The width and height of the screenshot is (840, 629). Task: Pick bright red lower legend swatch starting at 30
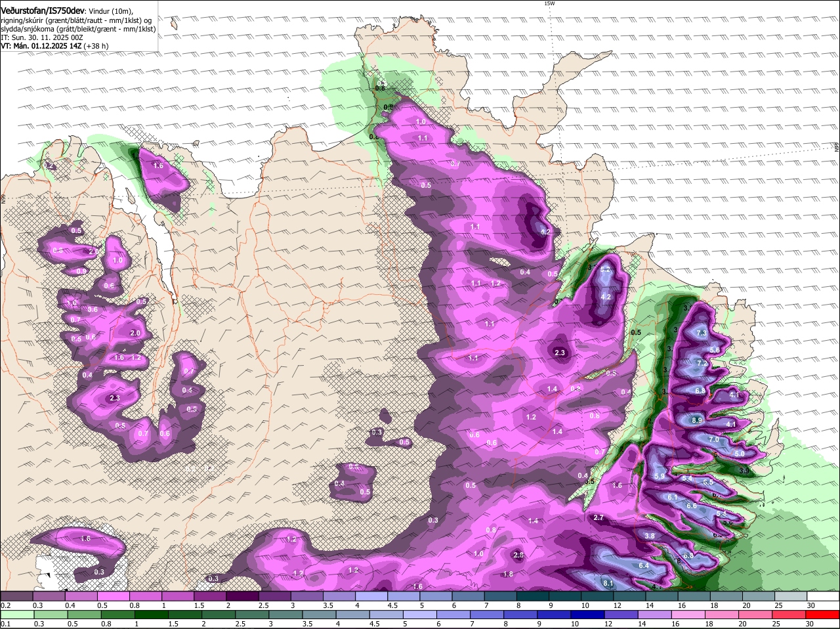coord(824,615)
